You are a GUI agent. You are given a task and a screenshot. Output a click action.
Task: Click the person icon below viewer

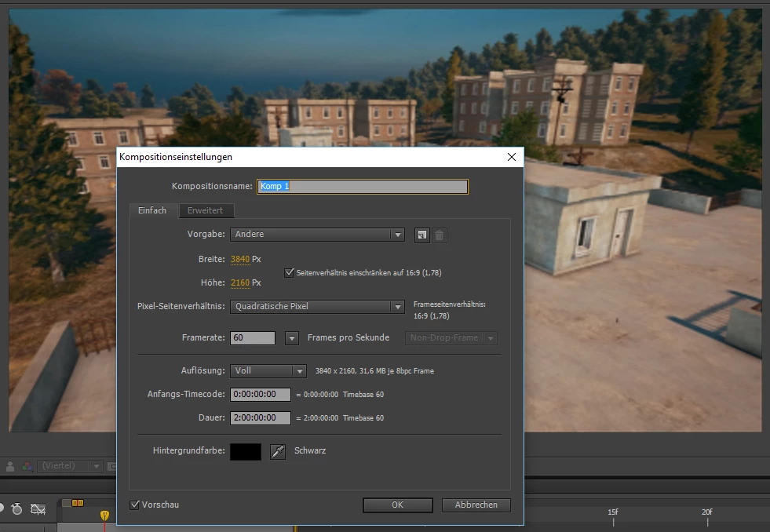click(x=10, y=466)
